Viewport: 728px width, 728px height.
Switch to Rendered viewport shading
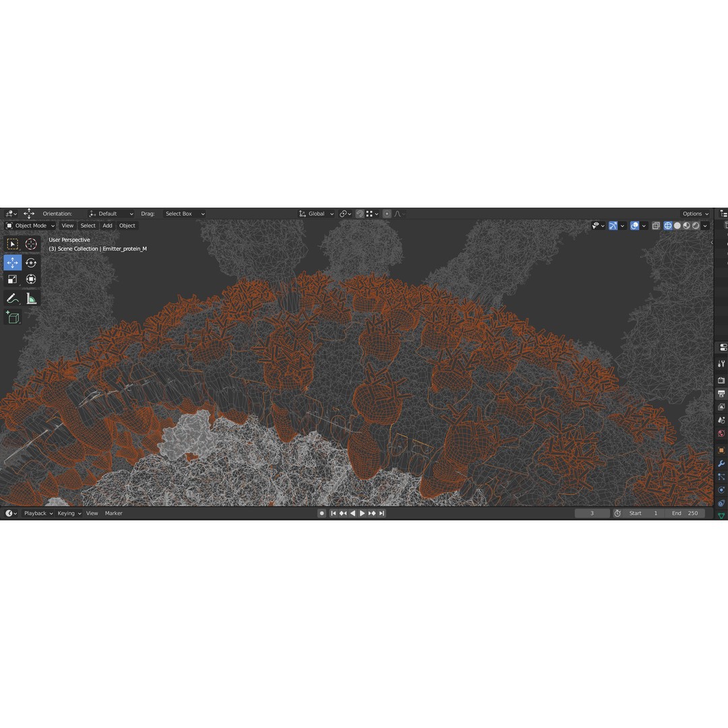[696, 226]
